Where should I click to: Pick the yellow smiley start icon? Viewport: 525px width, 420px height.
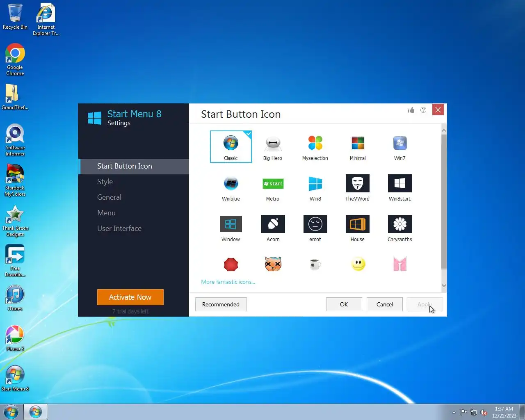click(x=358, y=264)
